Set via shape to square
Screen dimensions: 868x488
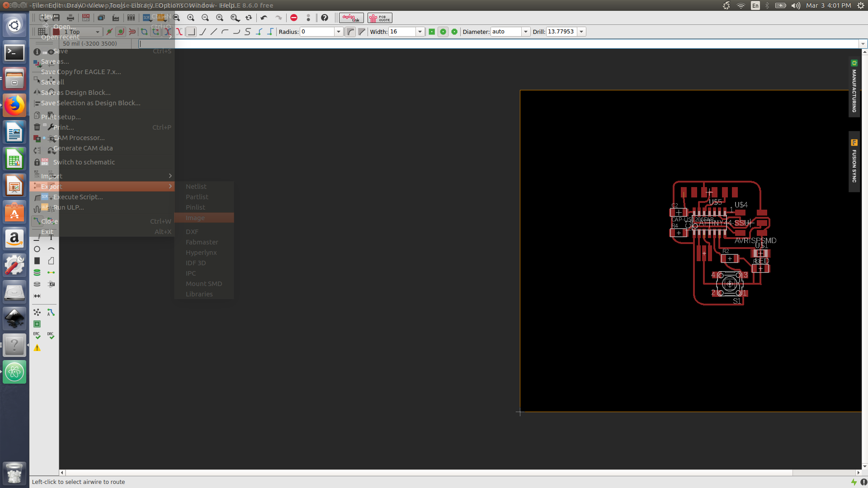click(x=432, y=32)
